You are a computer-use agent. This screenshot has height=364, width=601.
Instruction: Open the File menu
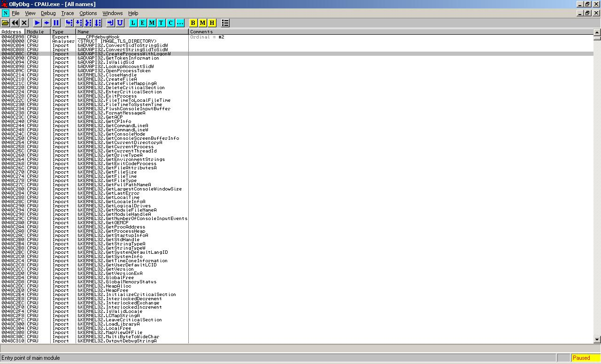pyautogui.click(x=15, y=13)
